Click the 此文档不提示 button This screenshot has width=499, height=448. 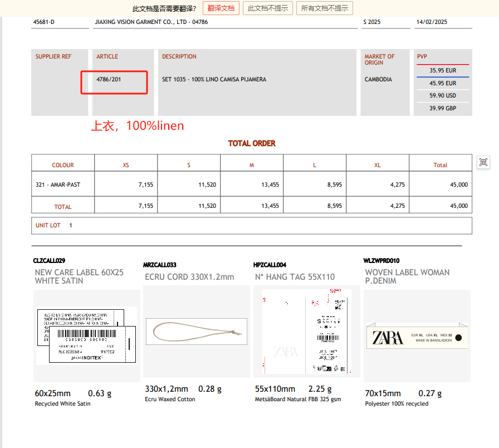267,8
